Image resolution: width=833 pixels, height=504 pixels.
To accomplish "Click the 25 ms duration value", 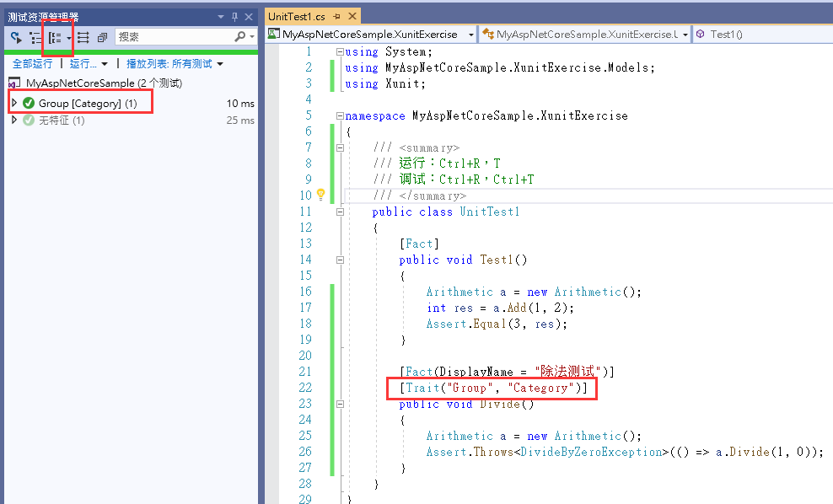I will coord(240,121).
